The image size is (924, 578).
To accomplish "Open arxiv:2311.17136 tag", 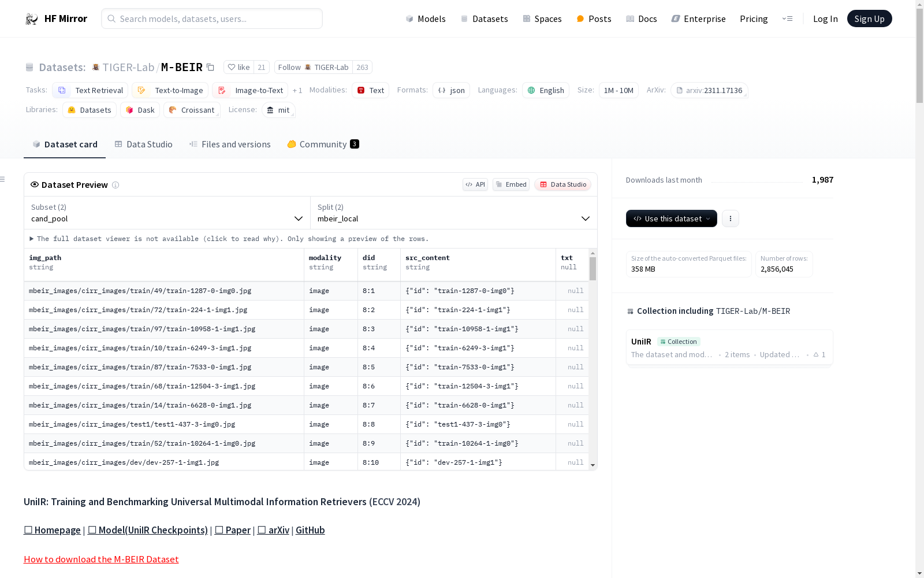I will point(709,90).
